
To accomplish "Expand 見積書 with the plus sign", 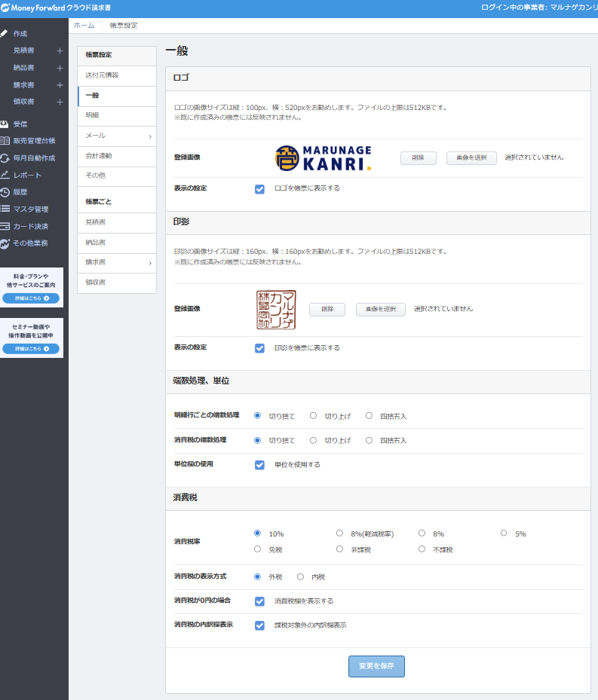I will 60,51.
